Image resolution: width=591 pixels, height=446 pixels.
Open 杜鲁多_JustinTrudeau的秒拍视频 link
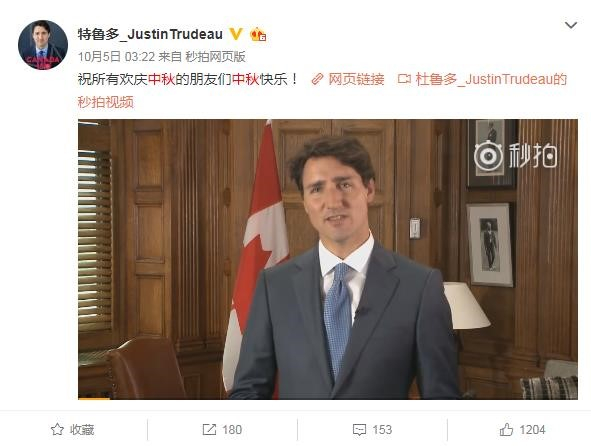(322, 91)
